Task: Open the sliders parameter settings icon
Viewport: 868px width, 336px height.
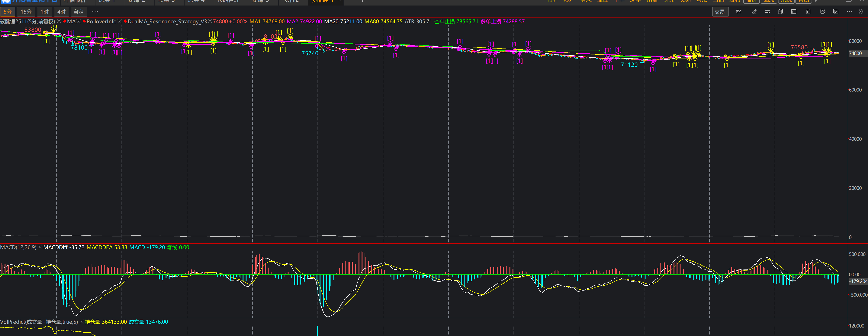Action: [767, 11]
